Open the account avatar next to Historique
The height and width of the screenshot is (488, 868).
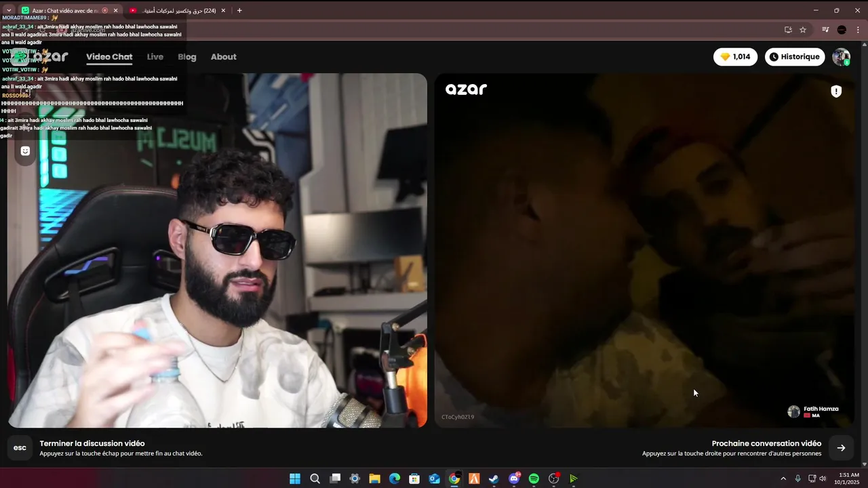click(x=841, y=57)
